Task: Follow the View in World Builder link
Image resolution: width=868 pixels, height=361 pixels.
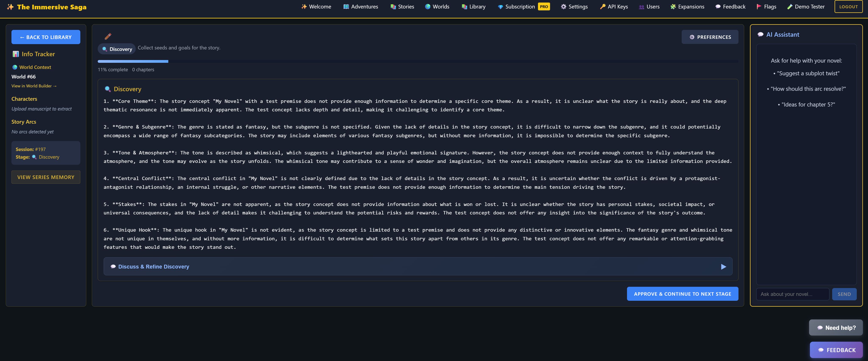Action: pos(34,86)
